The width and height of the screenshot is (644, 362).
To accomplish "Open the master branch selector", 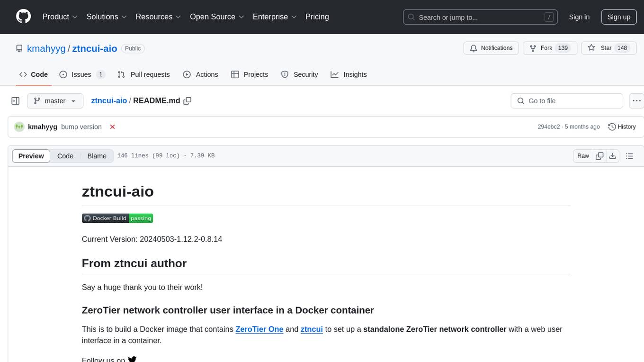I will point(55,101).
